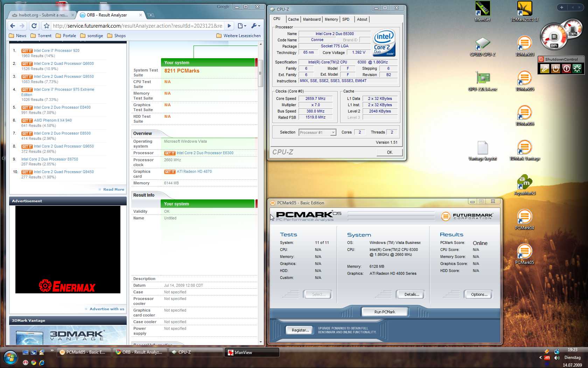Switch to the IrfanView taskbar button
The height and width of the screenshot is (368, 588).
(252, 352)
